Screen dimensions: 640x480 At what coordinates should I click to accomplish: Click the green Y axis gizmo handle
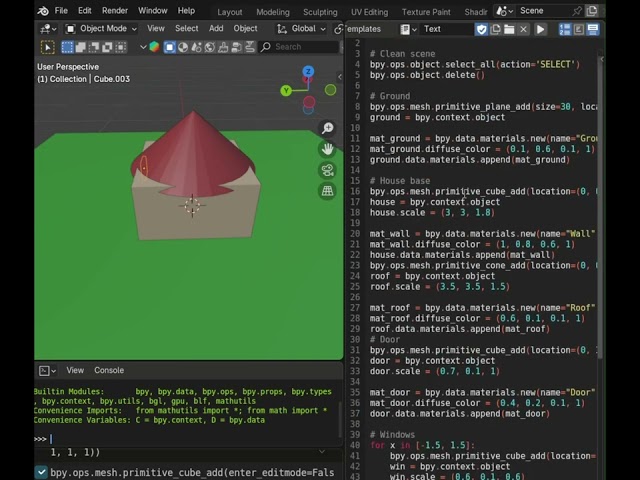pyautogui.click(x=286, y=91)
